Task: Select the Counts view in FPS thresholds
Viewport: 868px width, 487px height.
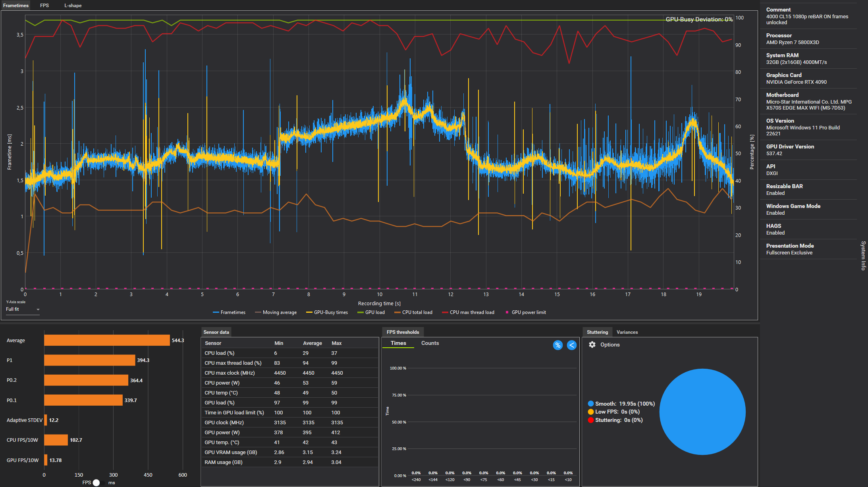Action: (430, 343)
